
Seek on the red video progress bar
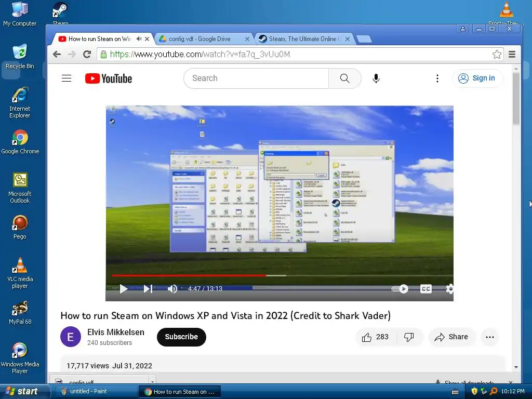tap(189, 275)
